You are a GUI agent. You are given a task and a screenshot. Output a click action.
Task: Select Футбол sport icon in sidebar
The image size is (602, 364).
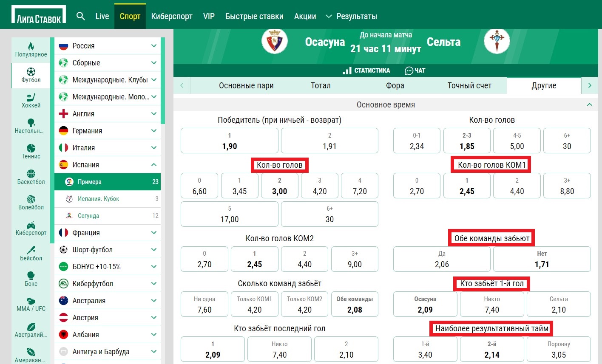31,71
